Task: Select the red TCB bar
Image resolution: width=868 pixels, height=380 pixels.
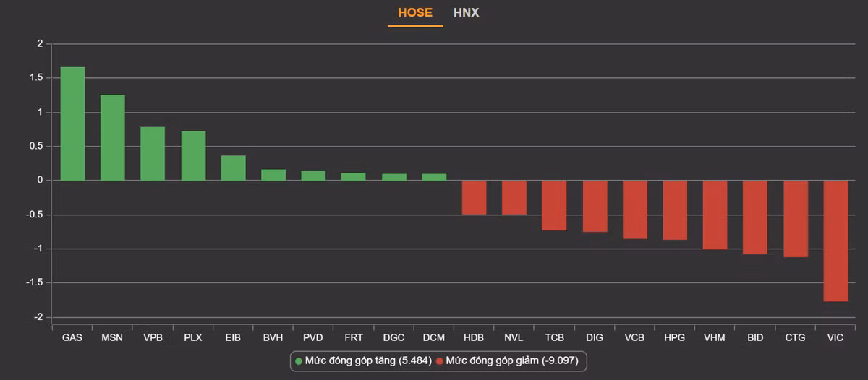Action: coord(554,205)
